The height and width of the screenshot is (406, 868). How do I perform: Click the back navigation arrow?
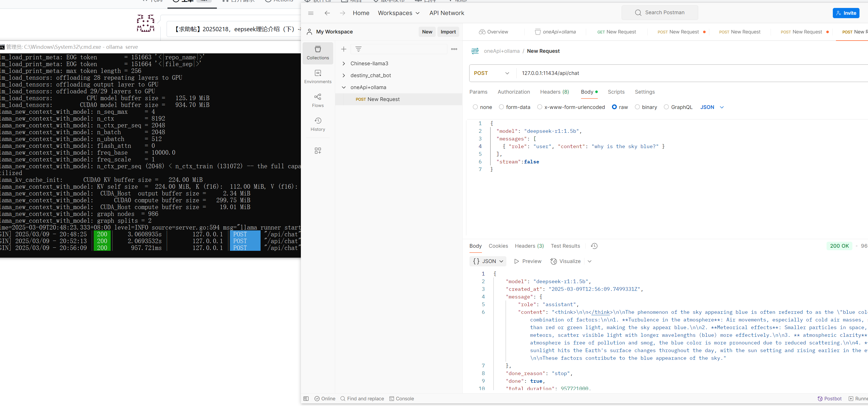tap(327, 13)
